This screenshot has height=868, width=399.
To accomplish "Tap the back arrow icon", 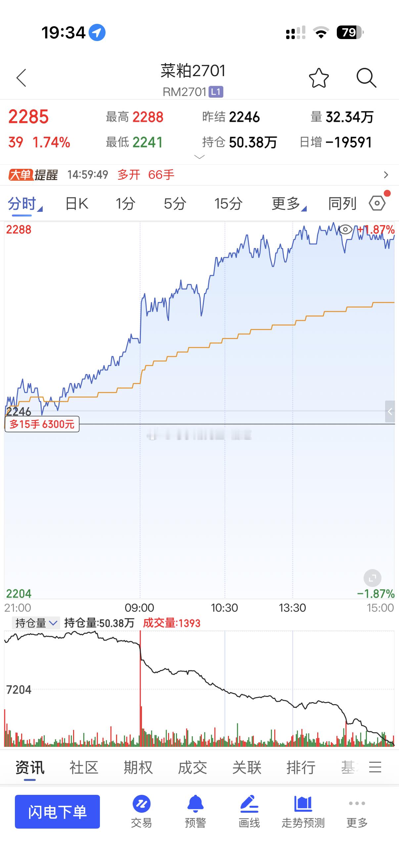I will tap(21, 78).
